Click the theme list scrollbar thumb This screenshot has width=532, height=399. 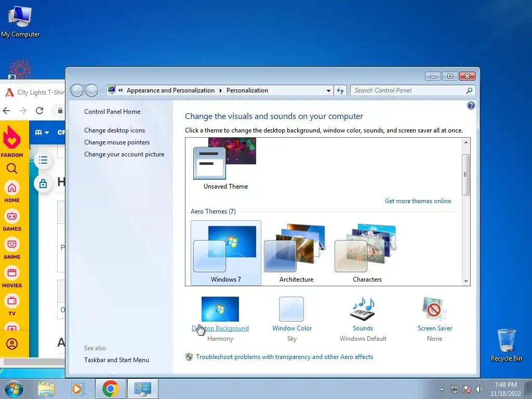click(x=466, y=175)
